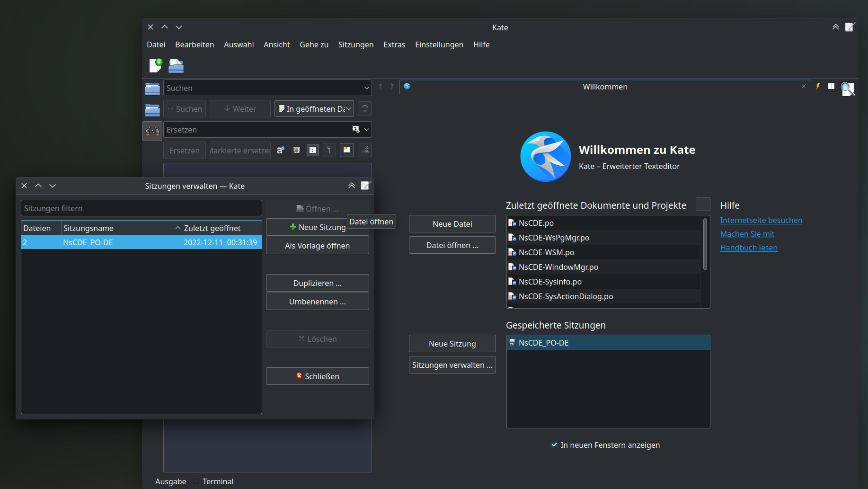868x489 pixels.
Task: Open the 'In geöffneten Dateien' scope dropdown
Action: pyautogui.click(x=314, y=108)
